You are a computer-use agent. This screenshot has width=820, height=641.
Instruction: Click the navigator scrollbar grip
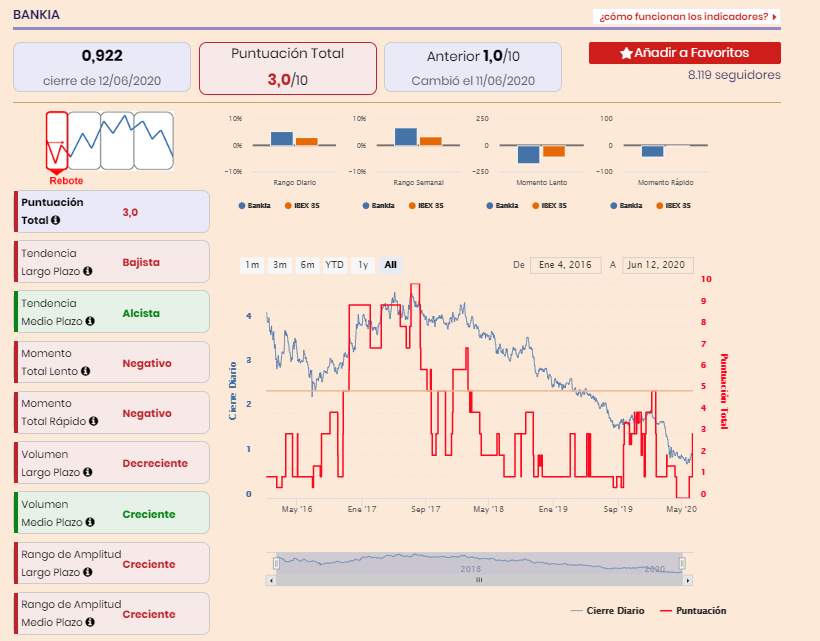pyautogui.click(x=479, y=580)
